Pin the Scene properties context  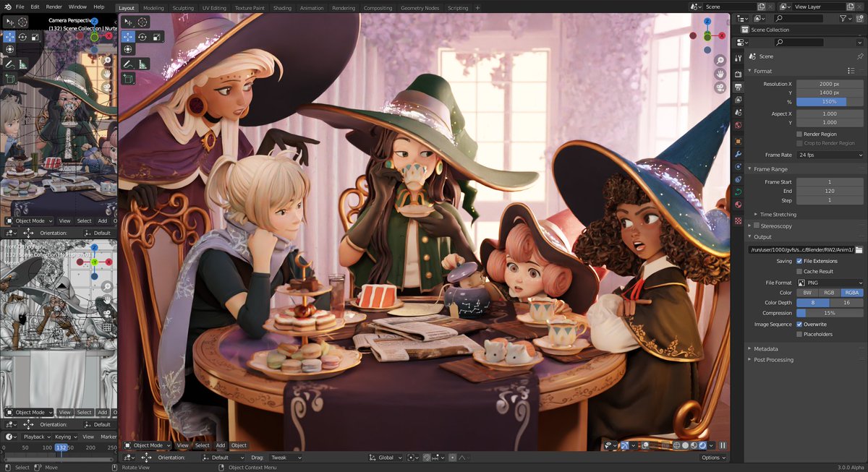(x=859, y=56)
